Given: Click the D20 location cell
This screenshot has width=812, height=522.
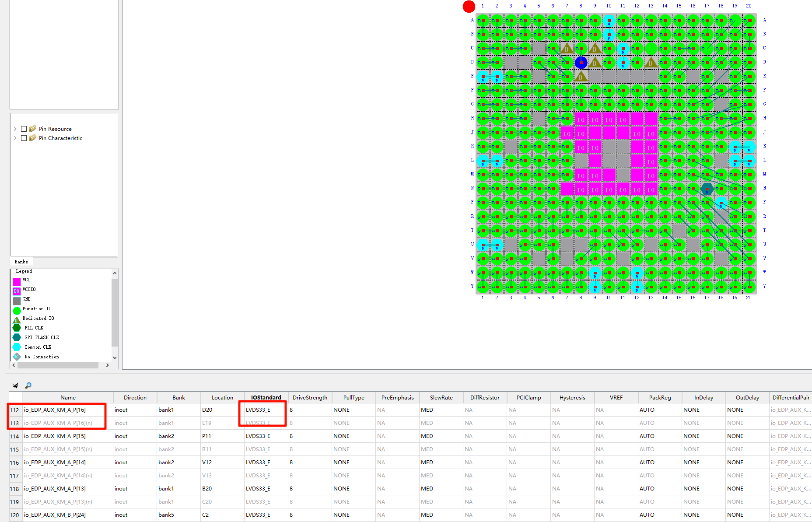Looking at the screenshot, I should tap(222, 410).
